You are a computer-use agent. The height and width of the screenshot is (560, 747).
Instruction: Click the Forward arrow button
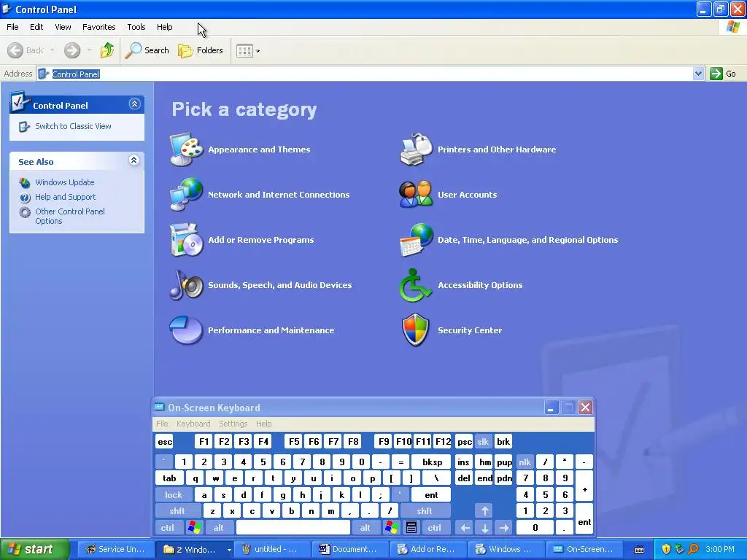(x=72, y=50)
